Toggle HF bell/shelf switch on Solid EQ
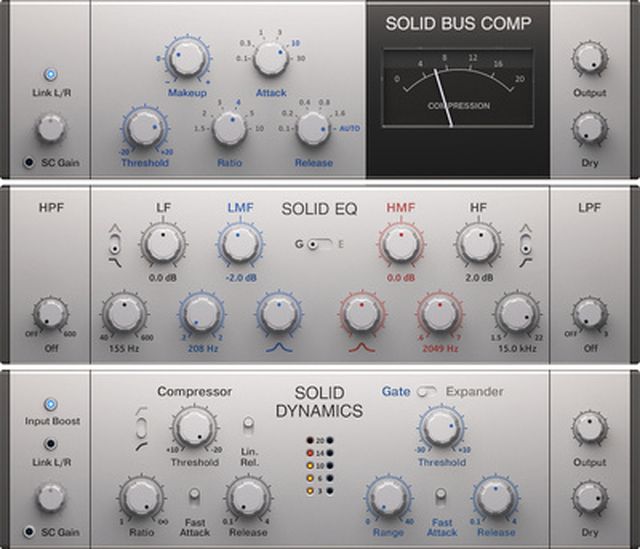Screen dimensions: 640x549 (526, 245)
